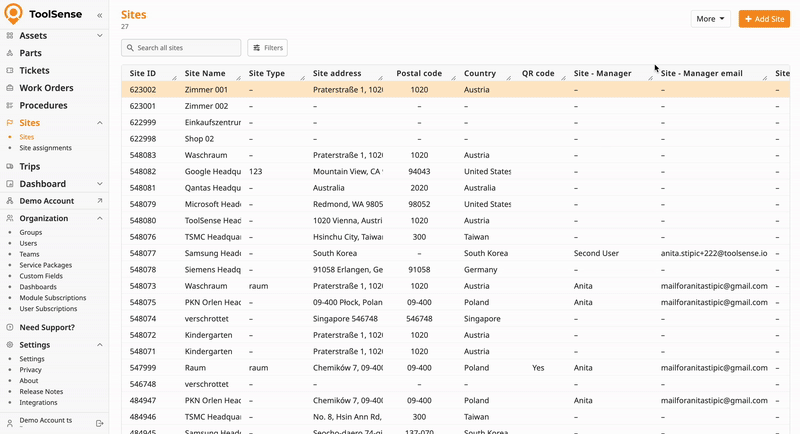Select the Zimmer 001 site row
This screenshot has width=800, height=434.
[x=455, y=90]
